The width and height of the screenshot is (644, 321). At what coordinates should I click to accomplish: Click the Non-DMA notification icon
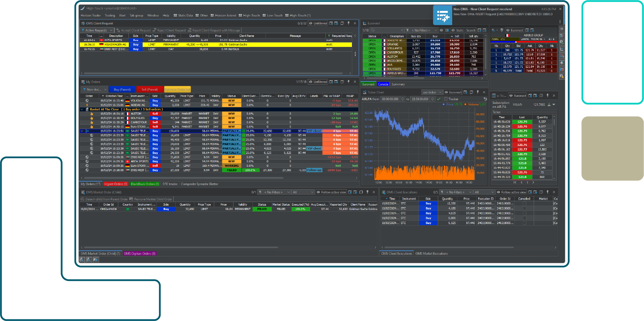[x=443, y=15]
